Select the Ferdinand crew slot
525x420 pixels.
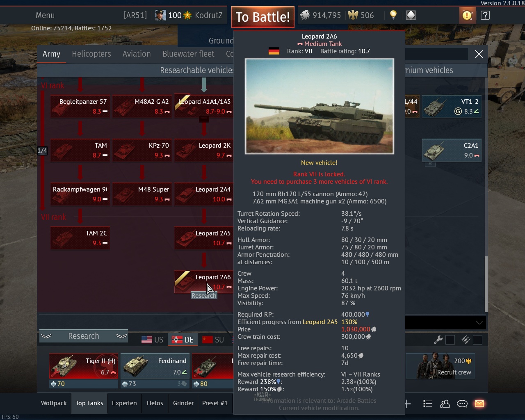155,366
